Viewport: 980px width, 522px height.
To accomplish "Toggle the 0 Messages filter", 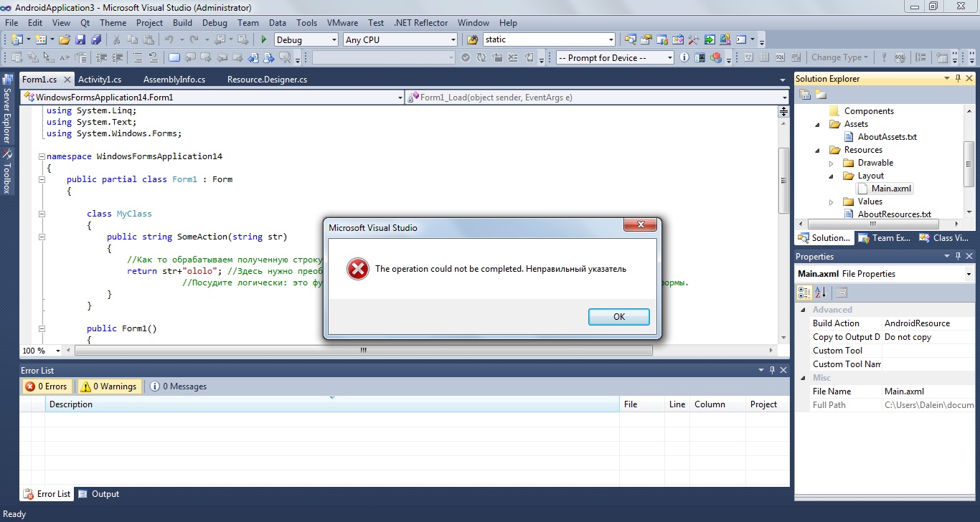I will click(178, 386).
